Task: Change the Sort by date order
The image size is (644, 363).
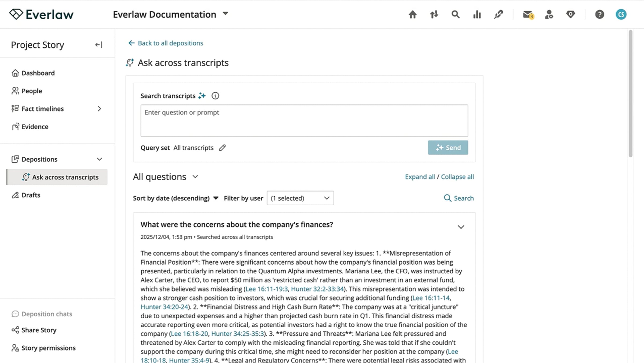Action: tap(176, 198)
